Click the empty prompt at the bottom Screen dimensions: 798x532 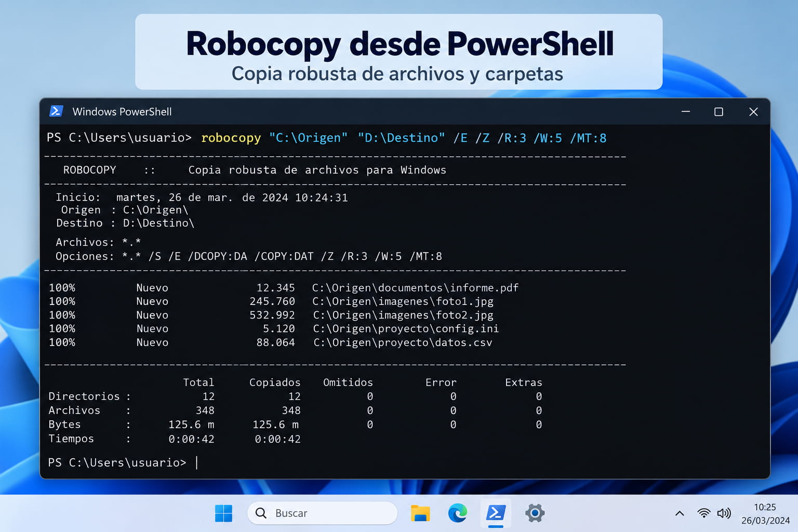[123, 462]
